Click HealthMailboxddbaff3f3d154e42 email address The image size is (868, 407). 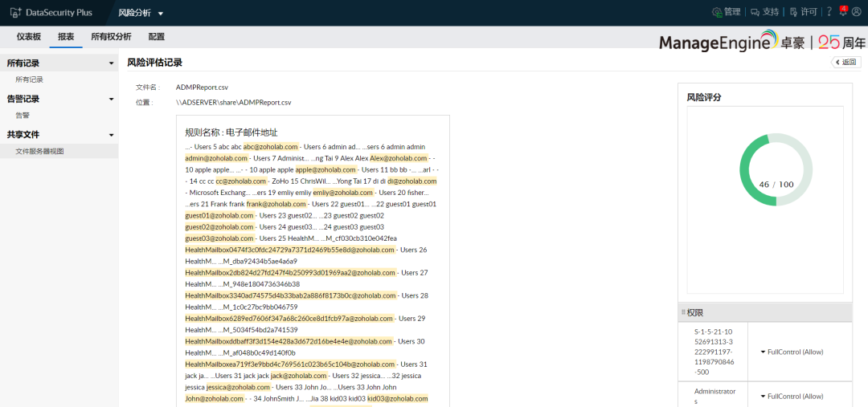pyautogui.click(x=289, y=342)
